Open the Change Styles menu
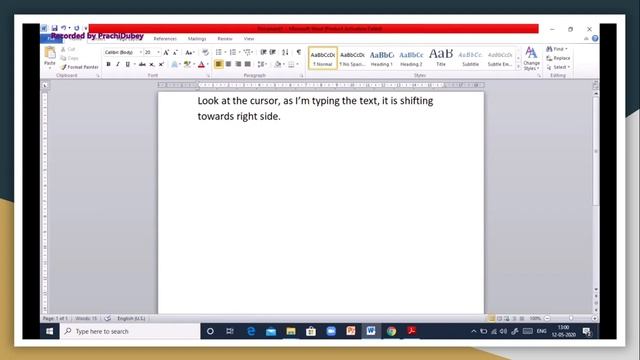 pyautogui.click(x=531, y=58)
